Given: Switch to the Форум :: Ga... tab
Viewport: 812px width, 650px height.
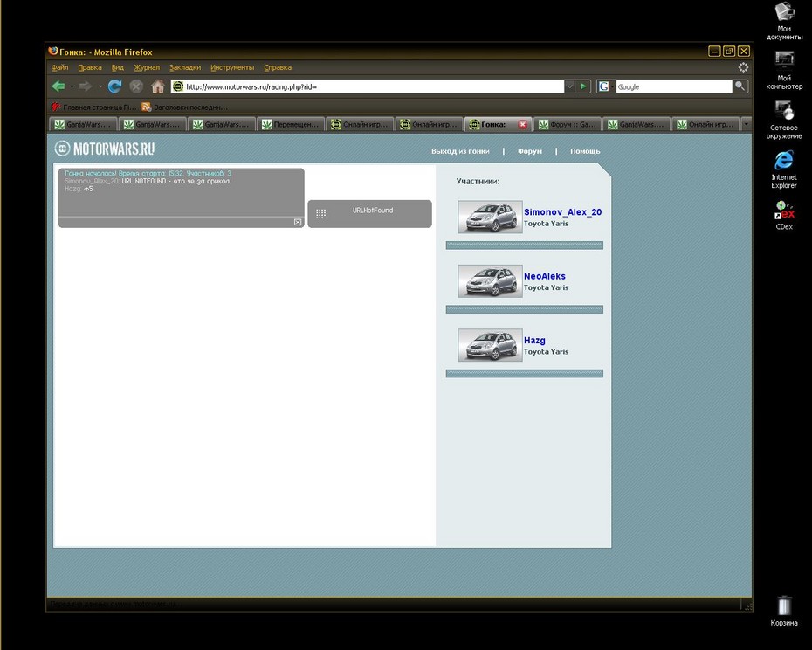Looking at the screenshot, I should click(567, 124).
